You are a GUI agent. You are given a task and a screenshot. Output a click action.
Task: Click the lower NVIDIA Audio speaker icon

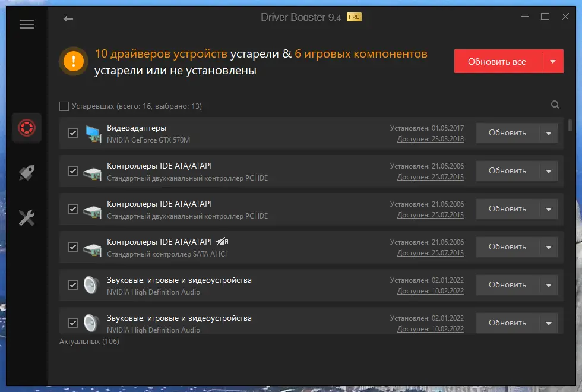point(91,323)
